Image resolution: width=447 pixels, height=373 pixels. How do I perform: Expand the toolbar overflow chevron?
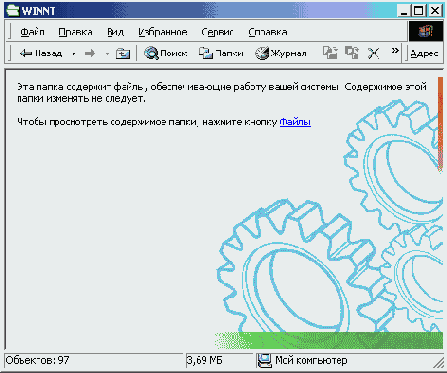395,51
